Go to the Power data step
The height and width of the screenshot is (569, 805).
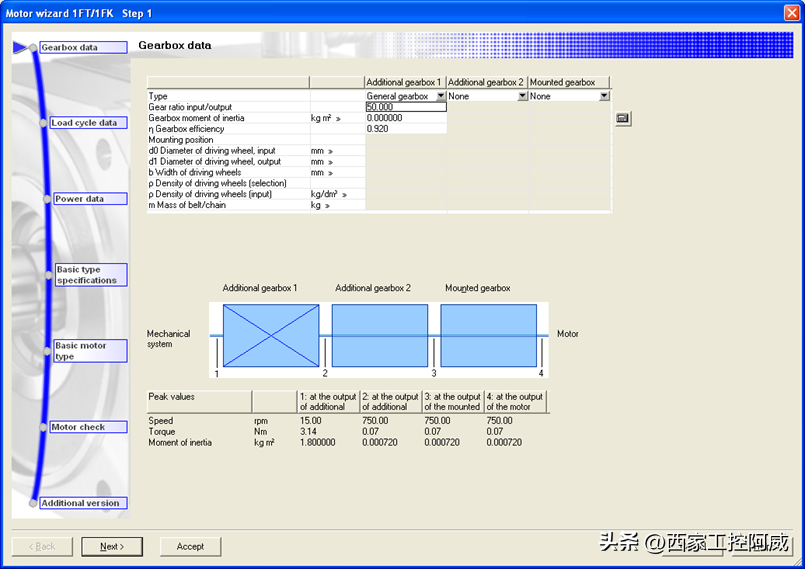90,199
